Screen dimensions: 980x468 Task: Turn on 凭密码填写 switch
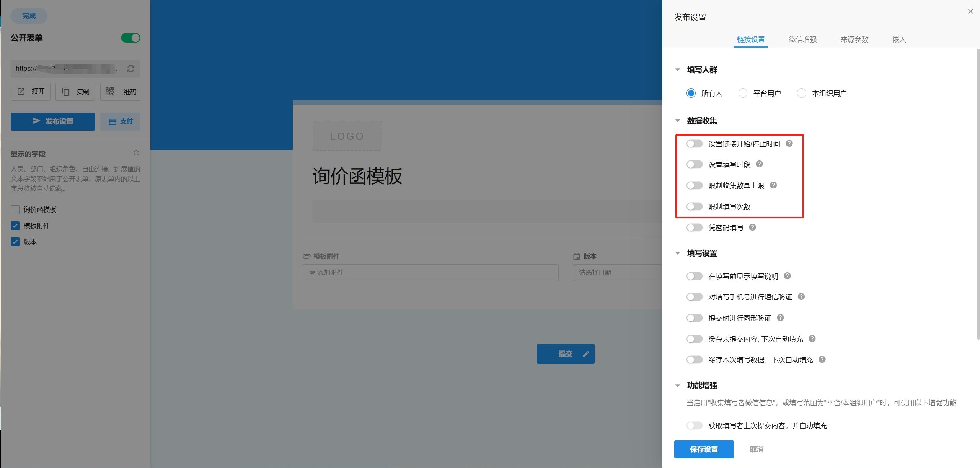[x=694, y=227]
